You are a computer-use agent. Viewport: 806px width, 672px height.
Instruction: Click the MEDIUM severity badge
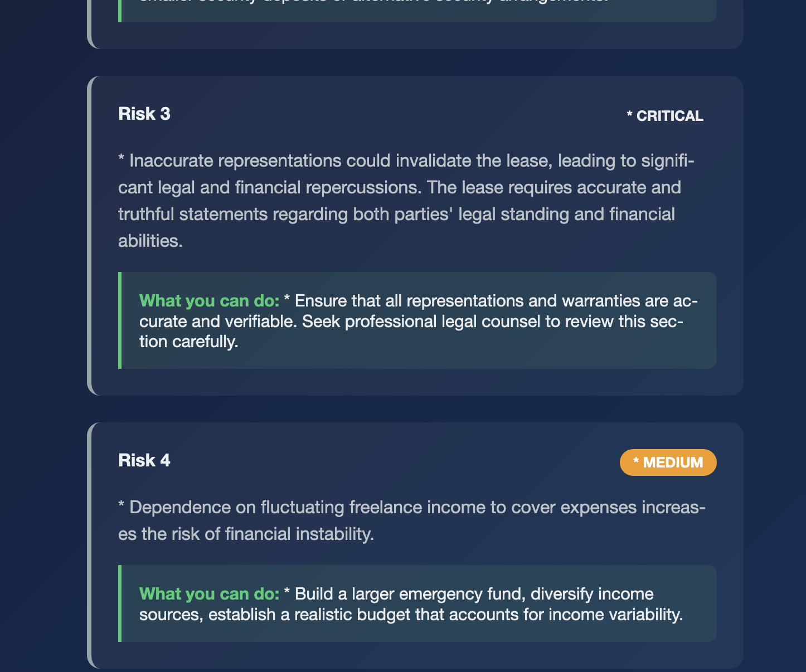coord(668,462)
